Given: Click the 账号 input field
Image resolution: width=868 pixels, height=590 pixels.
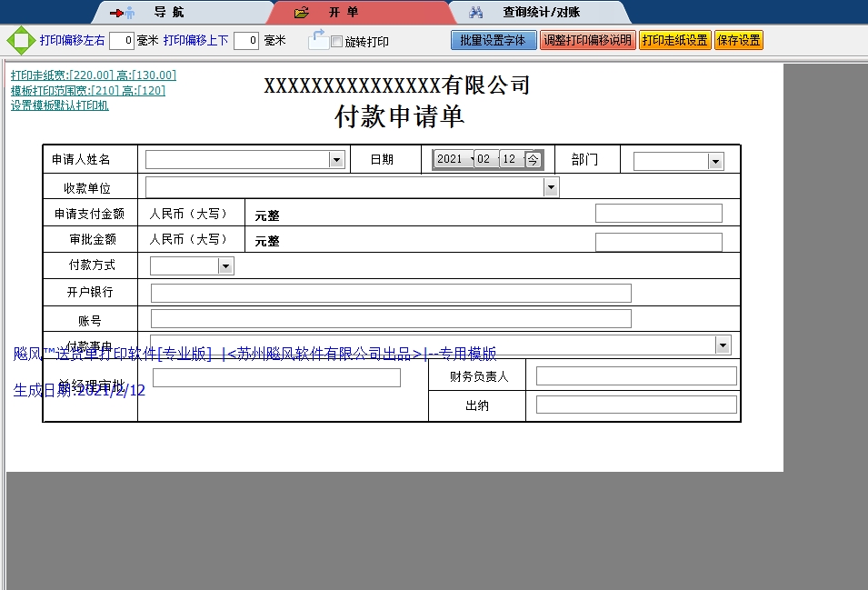Looking at the screenshot, I should pos(391,318).
